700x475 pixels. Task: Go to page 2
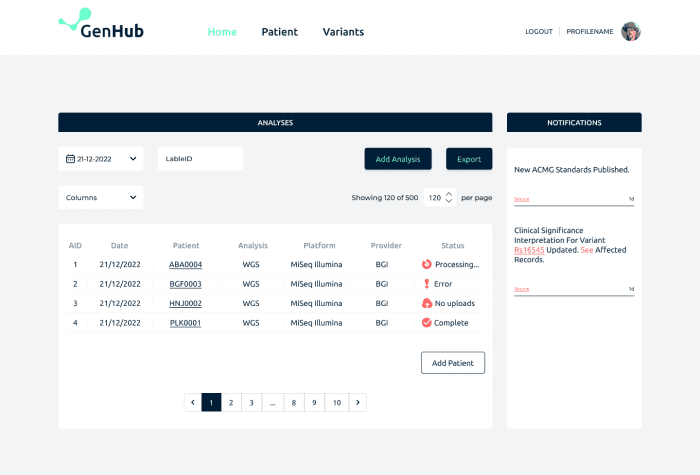point(231,403)
